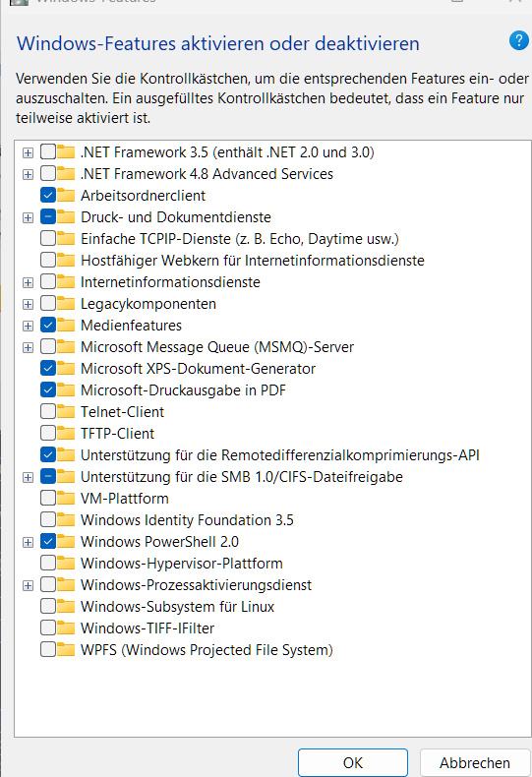
Task: Enable Einfache TCPIP-Dienste checkbox
Action: 48,238
